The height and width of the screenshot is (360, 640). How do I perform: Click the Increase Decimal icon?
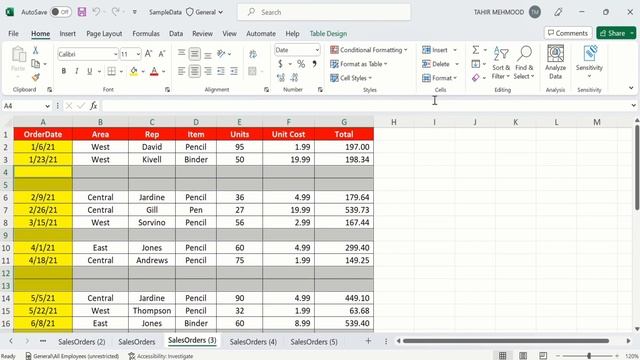pos(281,77)
